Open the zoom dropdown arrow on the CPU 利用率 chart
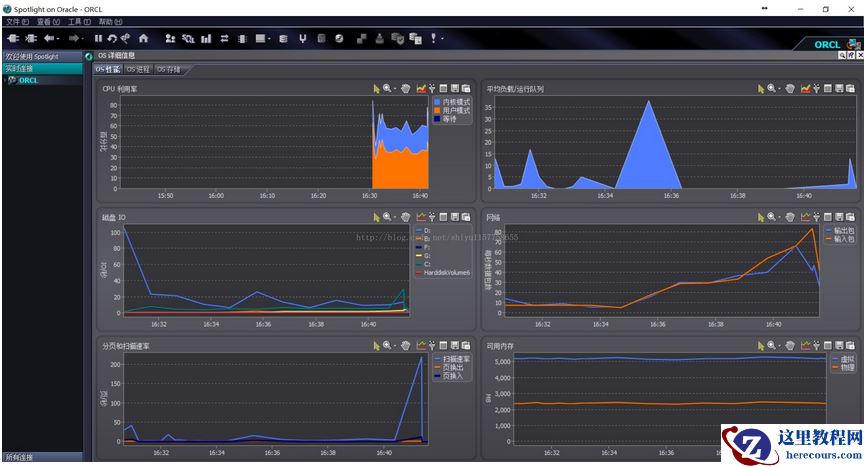Image resolution: width=868 pixels, height=467 pixels. (x=395, y=89)
